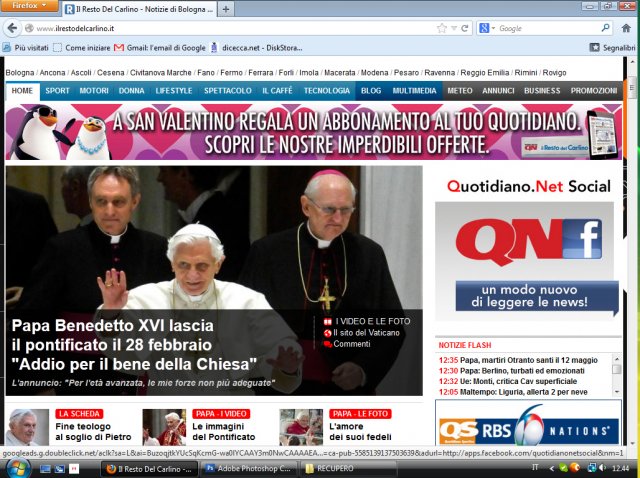Click the RBS 6 Nations banner
The width and height of the screenshot is (640, 478).
[529, 425]
